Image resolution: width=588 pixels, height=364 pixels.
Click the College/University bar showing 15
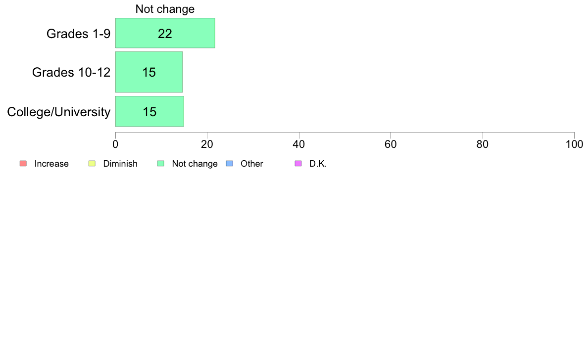[x=149, y=111]
